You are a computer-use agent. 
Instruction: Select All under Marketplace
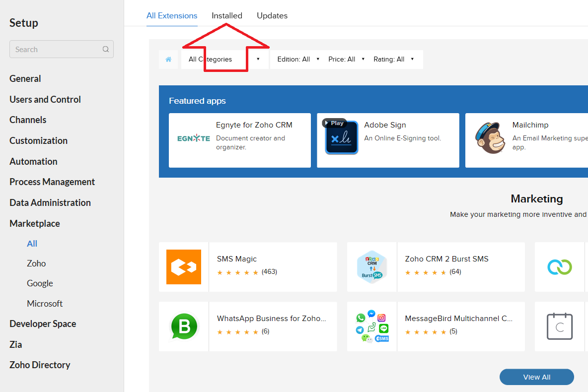32,244
